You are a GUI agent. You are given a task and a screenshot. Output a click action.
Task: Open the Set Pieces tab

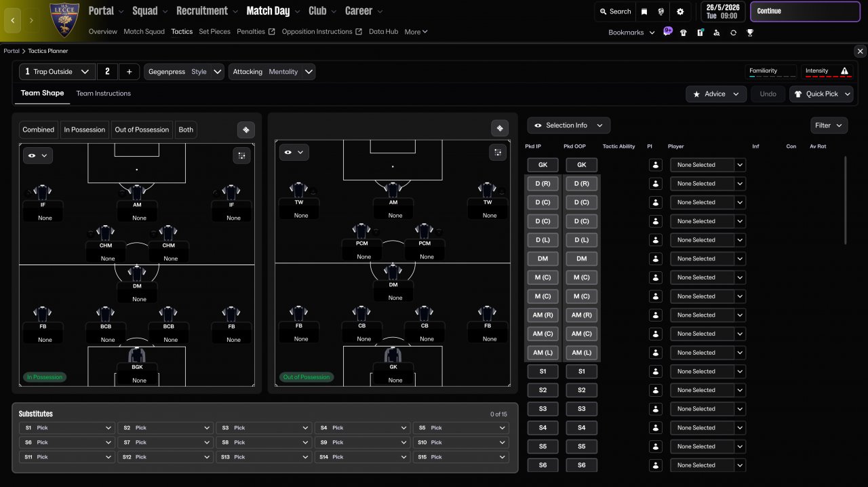[214, 32]
